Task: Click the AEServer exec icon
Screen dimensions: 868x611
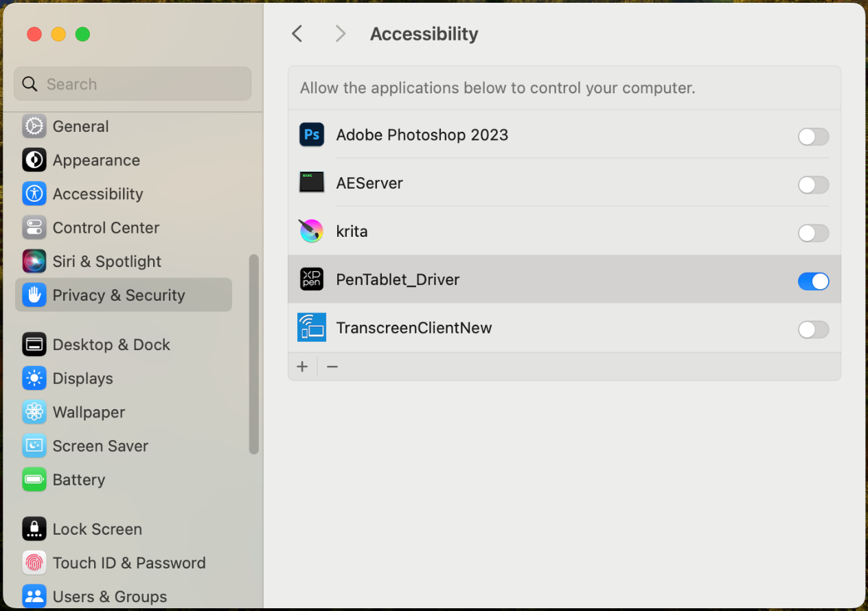Action: [x=312, y=183]
